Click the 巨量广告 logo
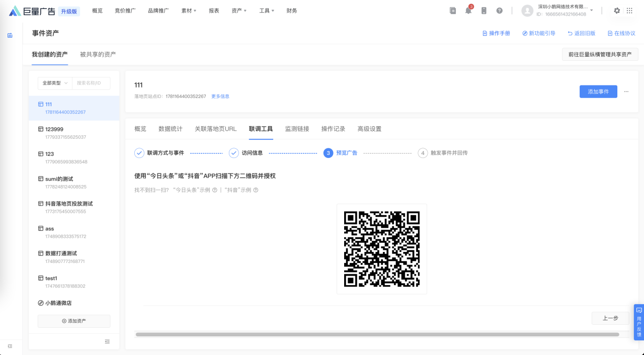The height and width of the screenshot is (355, 644). pyautogui.click(x=32, y=11)
